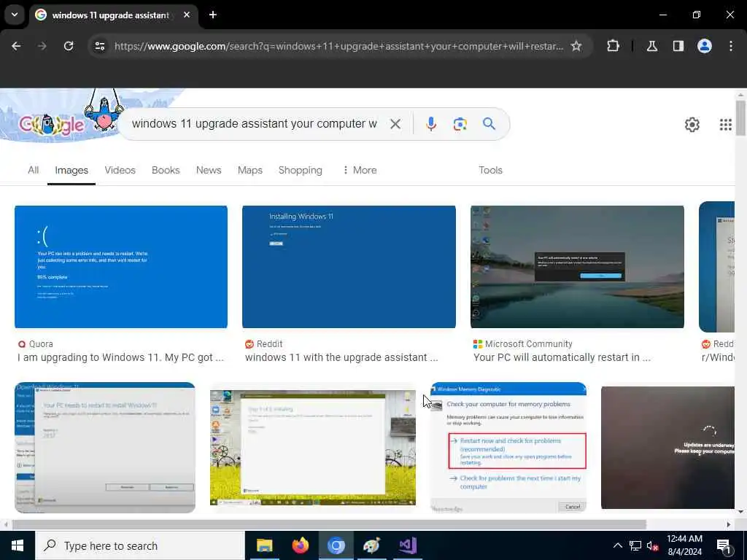Go back to the previous page
This screenshot has height=560, width=747.
tap(16, 46)
